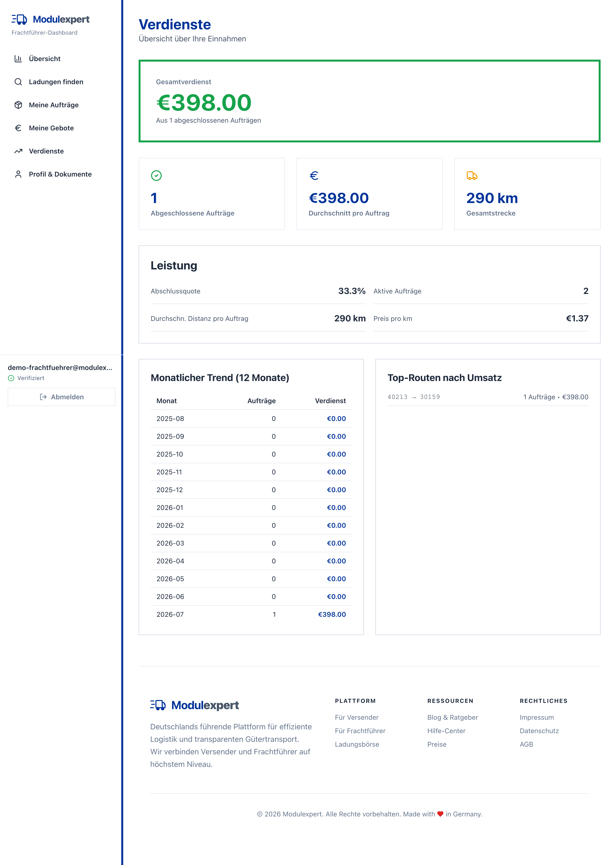Click the green Verifiziert check icon
This screenshot has width=616, height=865.
pos(11,378)
